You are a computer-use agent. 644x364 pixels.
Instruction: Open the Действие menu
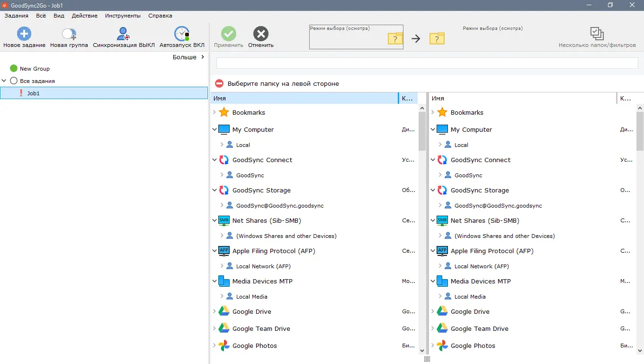tap(84, 16)
